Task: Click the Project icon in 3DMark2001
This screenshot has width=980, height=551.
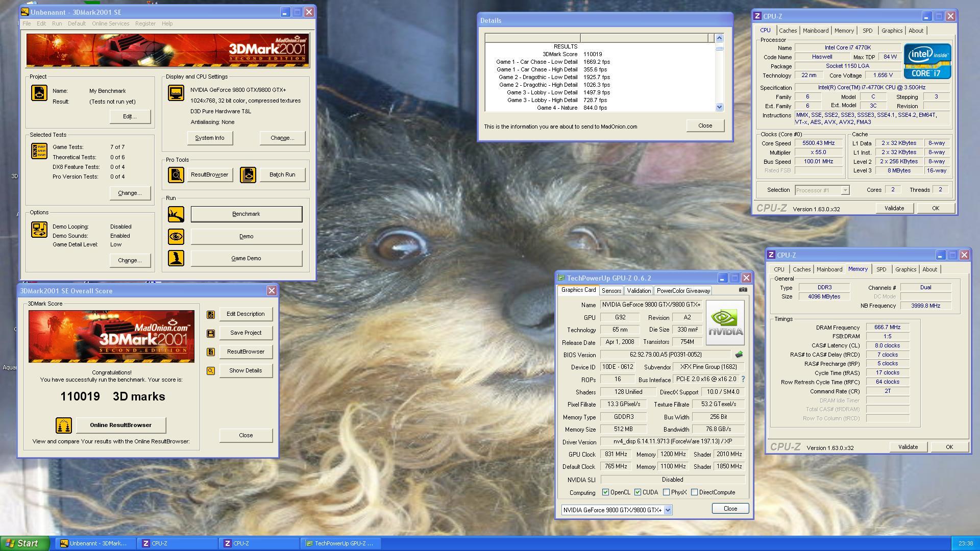Action: 39,93
